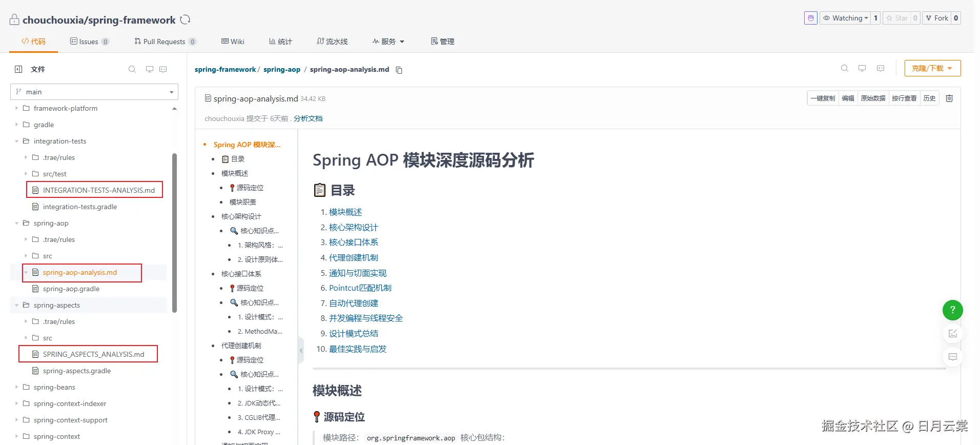Click the monitor icon in file panel header
Image resolution: width=980 pixels, height=445 pixels.
click(150, 69)
